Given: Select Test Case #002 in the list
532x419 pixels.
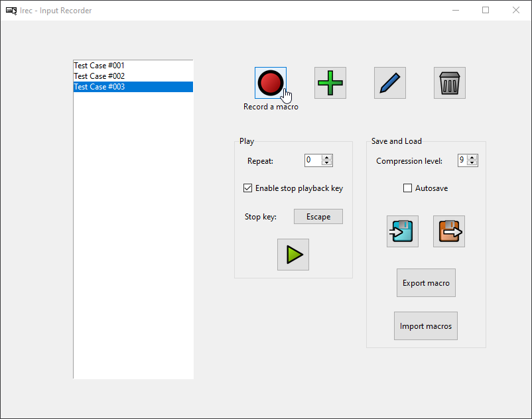Looking at the screenshot, I should (100, 76).
